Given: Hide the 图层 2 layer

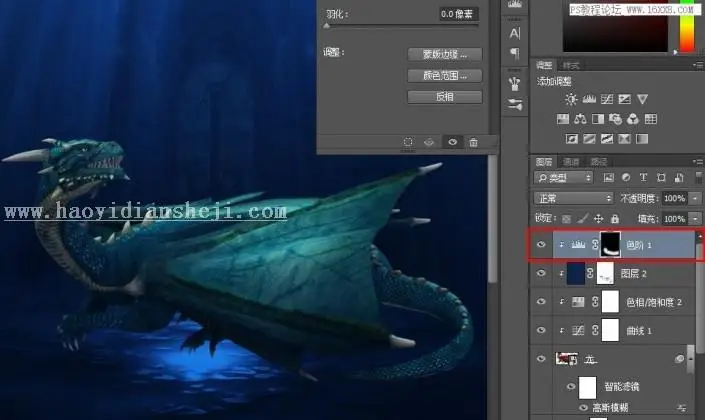Looking at the screenshot, I should [541, 273].
